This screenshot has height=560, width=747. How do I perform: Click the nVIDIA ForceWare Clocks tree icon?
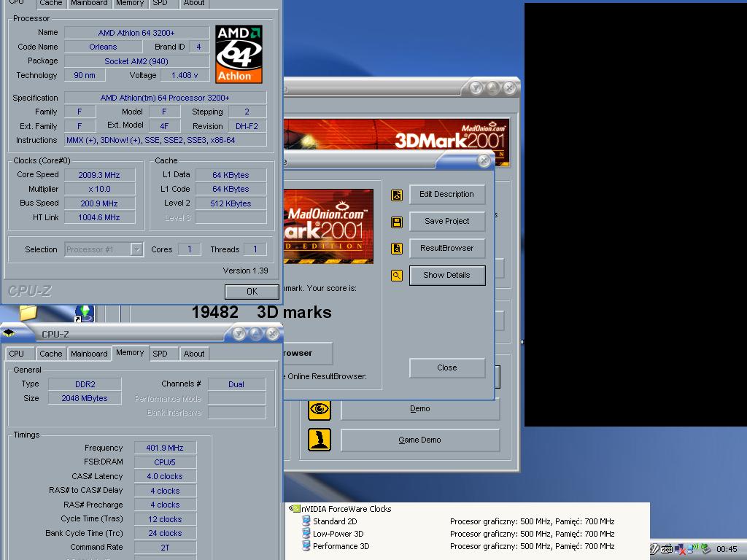pos(295,508)
